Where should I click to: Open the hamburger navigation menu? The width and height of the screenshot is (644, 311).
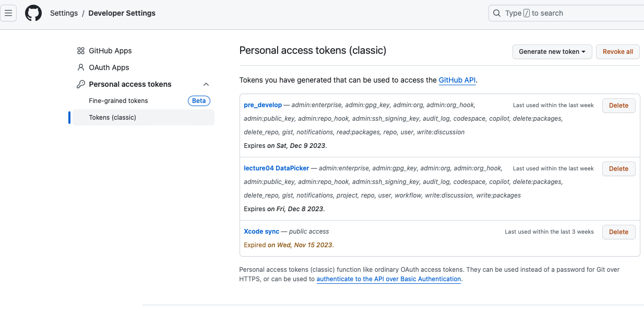pyautogui.click(x=8, y=13)
